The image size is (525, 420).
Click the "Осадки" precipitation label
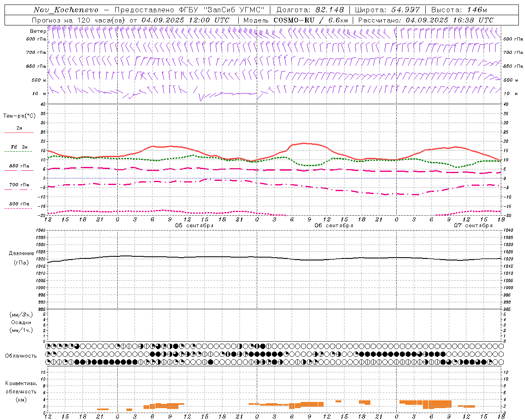coord(21,322)
